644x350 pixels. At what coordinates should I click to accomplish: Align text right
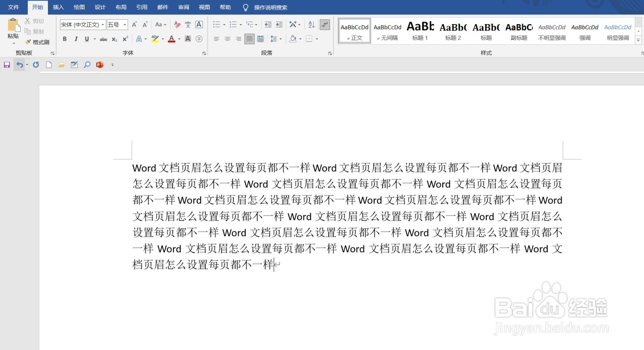coord(239,39)
